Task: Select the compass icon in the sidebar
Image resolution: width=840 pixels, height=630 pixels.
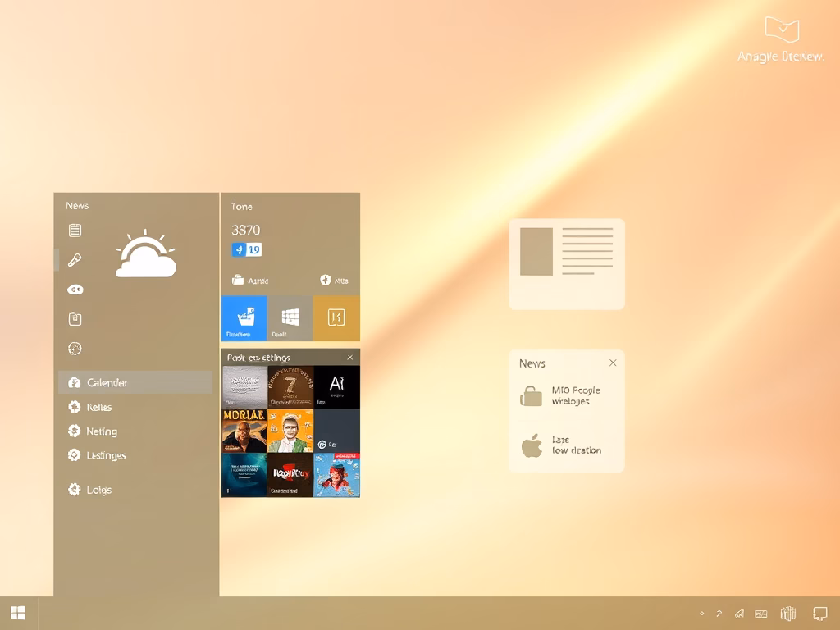Action: [x=75, y=349]
